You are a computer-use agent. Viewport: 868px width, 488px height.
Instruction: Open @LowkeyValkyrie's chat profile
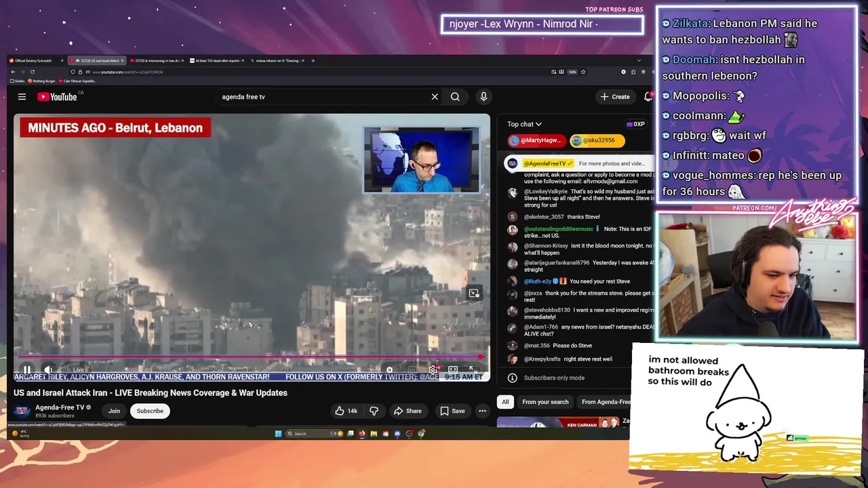[513, 193]
